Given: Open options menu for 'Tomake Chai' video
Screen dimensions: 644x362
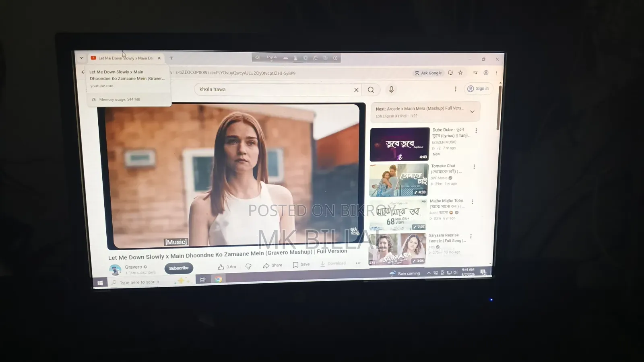Looking at the screenshot, I should [474, 167].
